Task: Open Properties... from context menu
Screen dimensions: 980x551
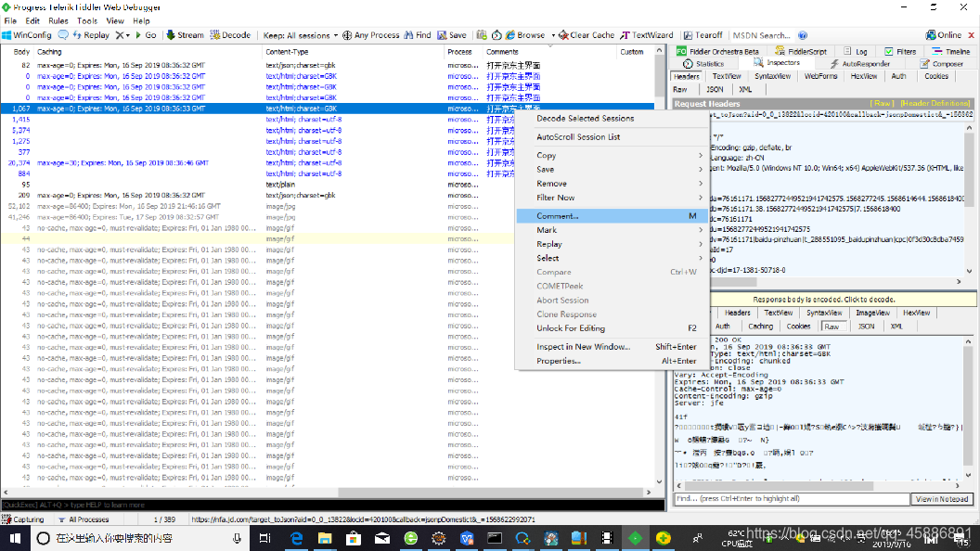Action: [x=612, y=361]
